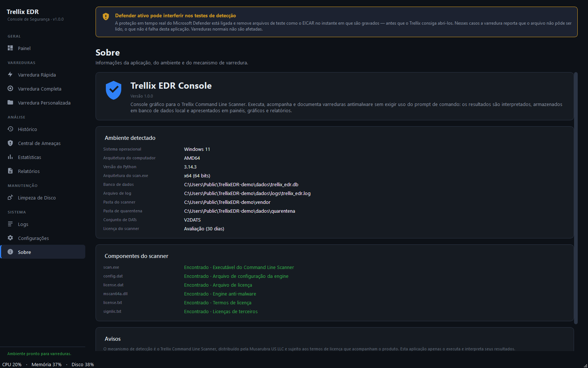
Task: Open the Logs page
Action: click(x=43, y=224)
